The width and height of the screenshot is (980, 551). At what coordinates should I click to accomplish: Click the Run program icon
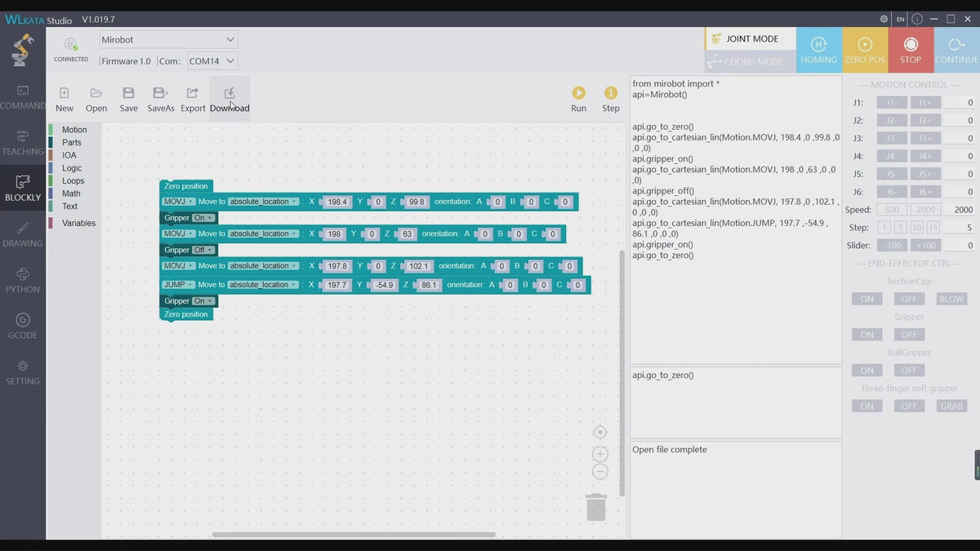coord(578,94)
